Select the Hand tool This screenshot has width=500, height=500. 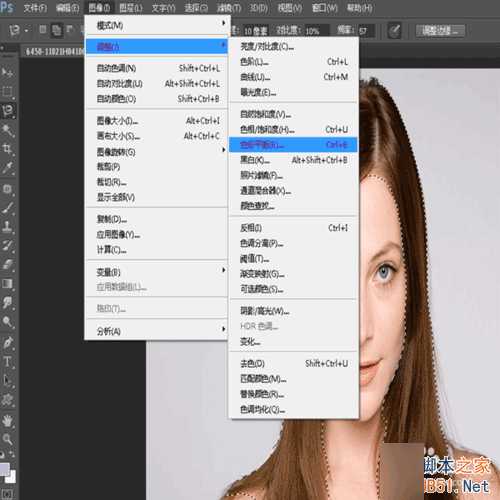click(x=7, y=421)
